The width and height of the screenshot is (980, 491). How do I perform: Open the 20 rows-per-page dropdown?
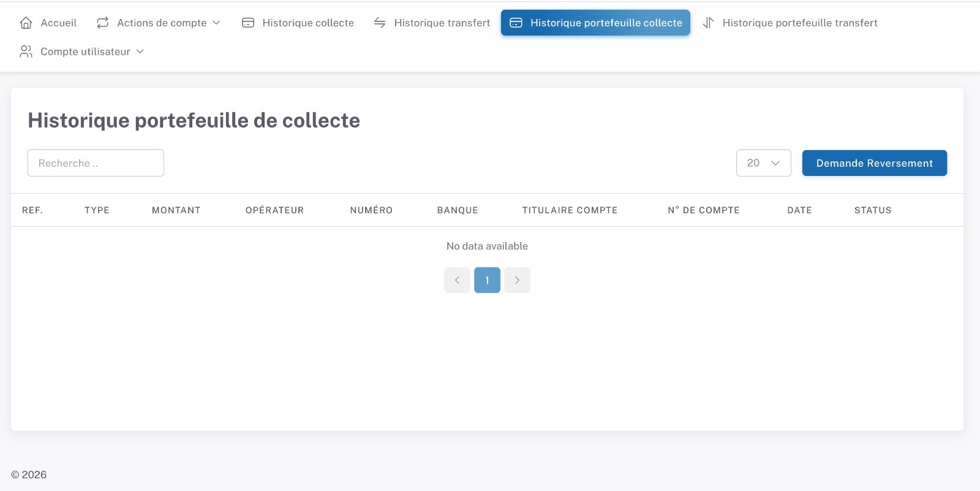(x=764, y=163)
